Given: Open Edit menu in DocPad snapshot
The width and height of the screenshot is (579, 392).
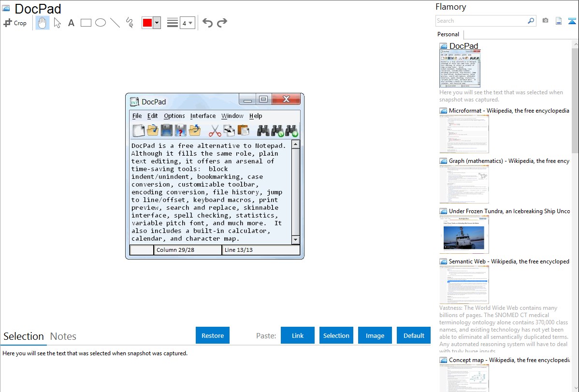Looking at the screenshot, I should pos(153,116).
